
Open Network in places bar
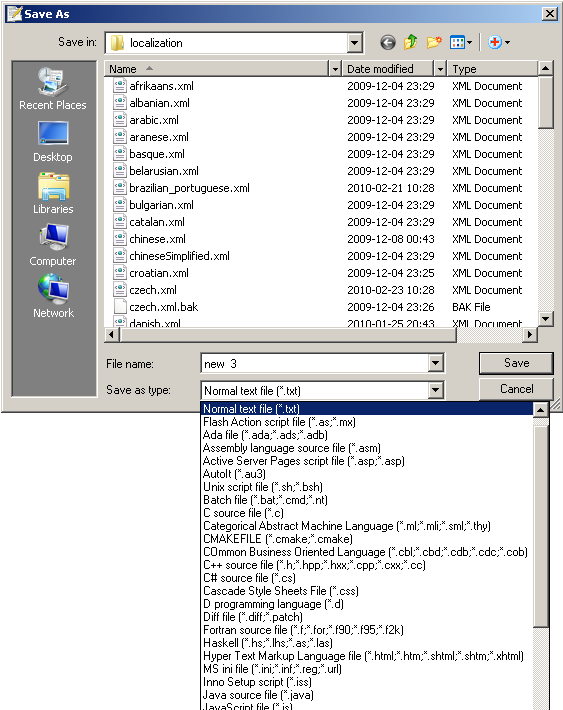click(x=53, y=297)
